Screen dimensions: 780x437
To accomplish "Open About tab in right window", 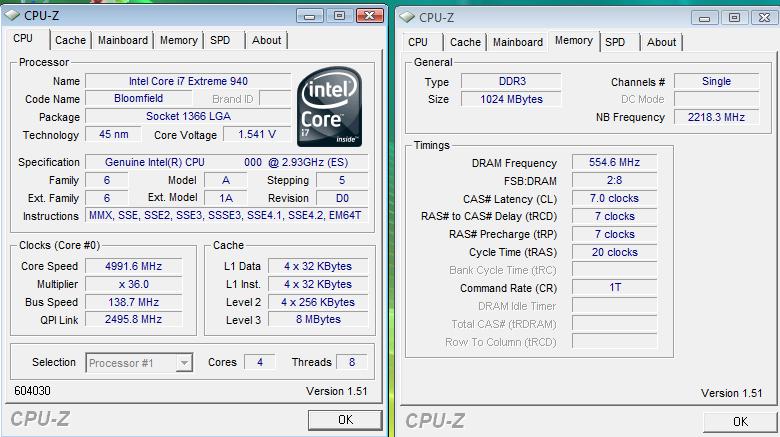I will pyautogui.click(x=661, y=42).
